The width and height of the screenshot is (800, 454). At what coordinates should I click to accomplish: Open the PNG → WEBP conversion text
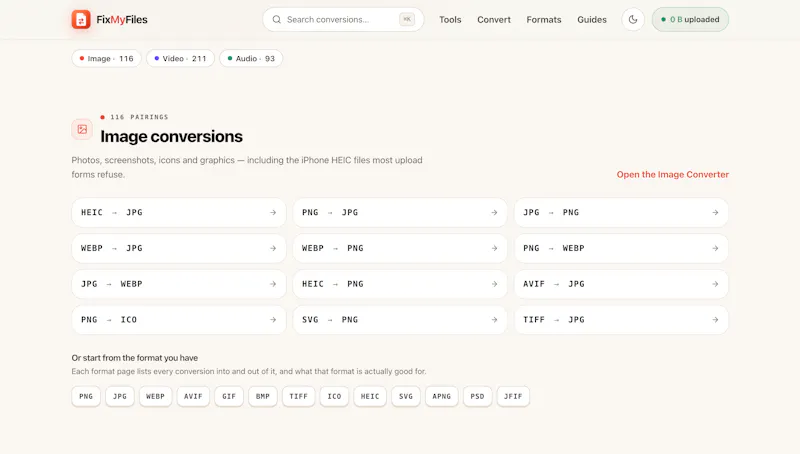click(554, 248)
